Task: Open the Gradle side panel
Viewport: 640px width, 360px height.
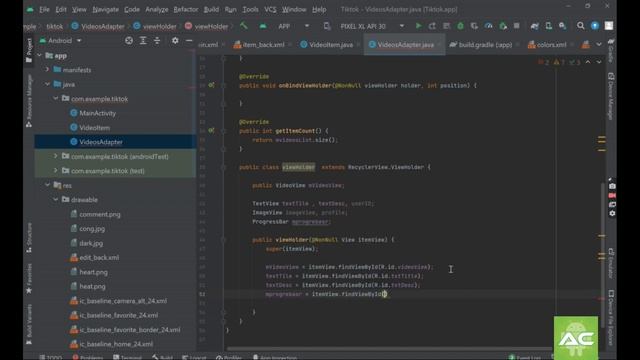Action: tap(611, 50)
